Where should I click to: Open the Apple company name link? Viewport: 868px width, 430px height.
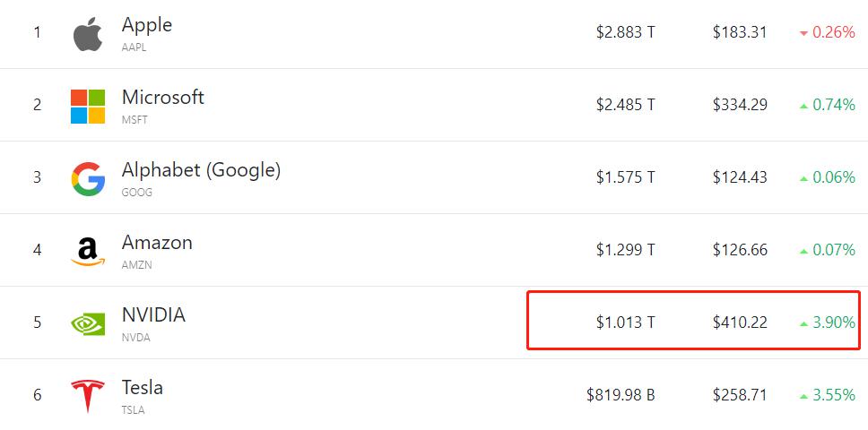coord(147,25)
